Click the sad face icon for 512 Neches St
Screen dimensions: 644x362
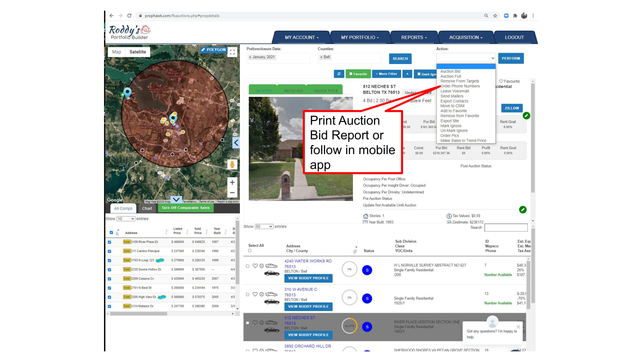(x=261, y=322)
